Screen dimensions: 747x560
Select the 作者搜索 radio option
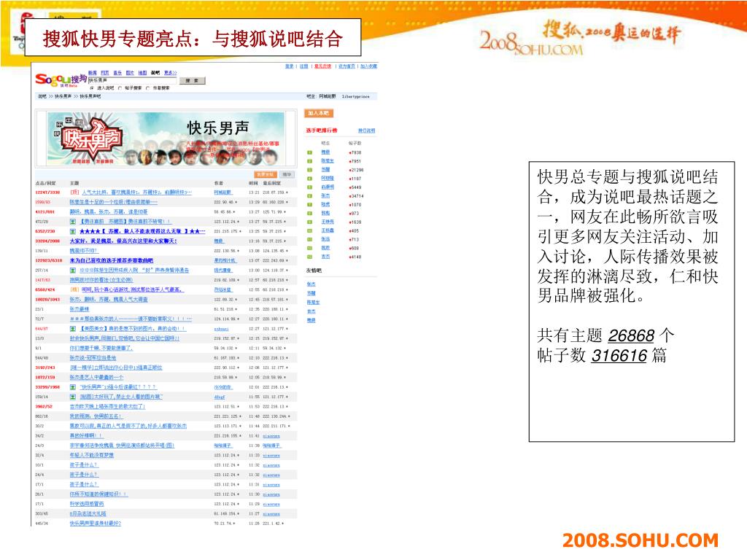click(x=148, y=88)
